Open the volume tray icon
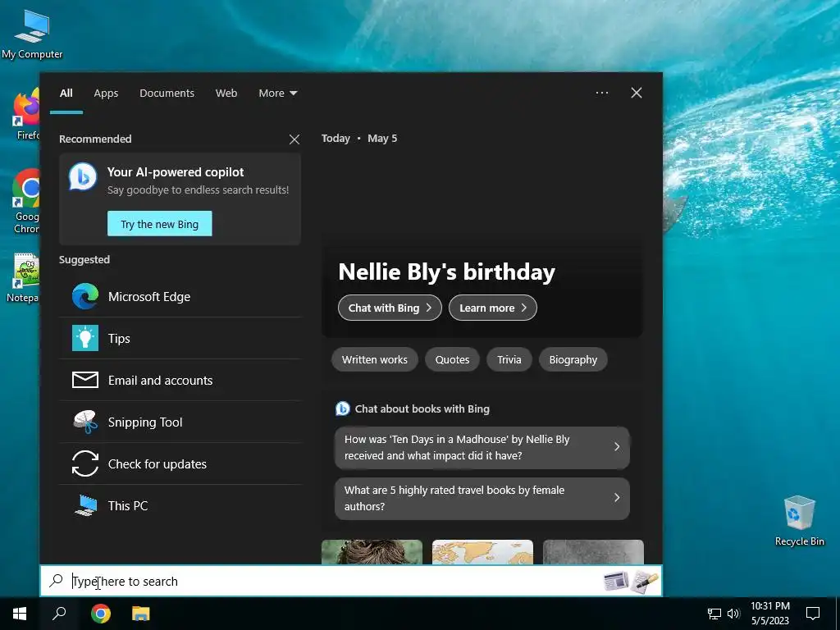Image resolution: width=840 pixels, height=630 pixels. pos(733,614)
